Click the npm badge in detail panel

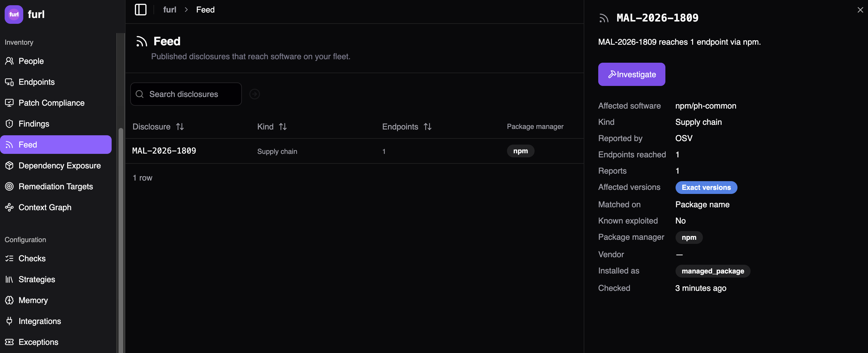tap(689, 237)
